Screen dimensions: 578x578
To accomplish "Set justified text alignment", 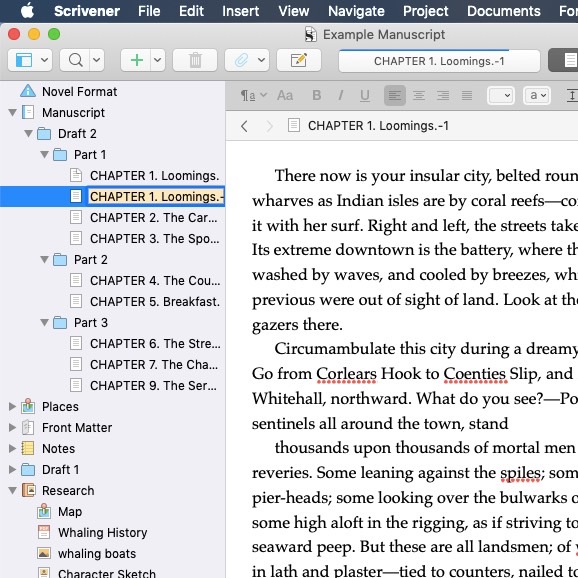I will point(467,95).
